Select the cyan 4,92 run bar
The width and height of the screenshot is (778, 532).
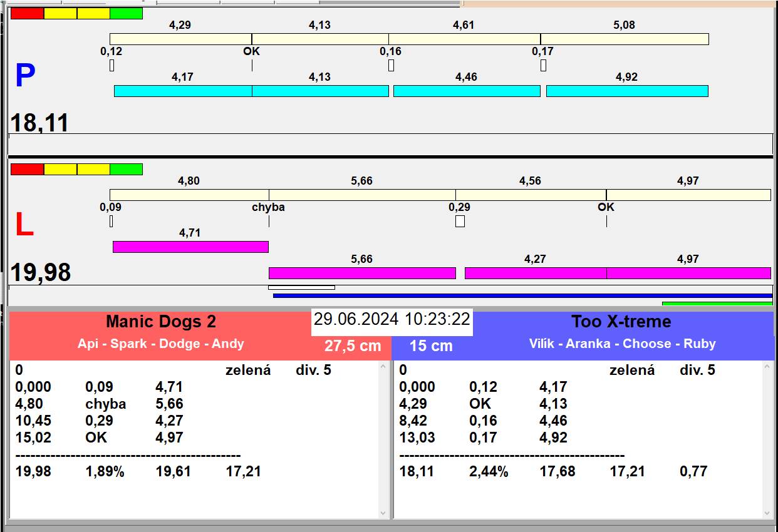tap(626, 91)
